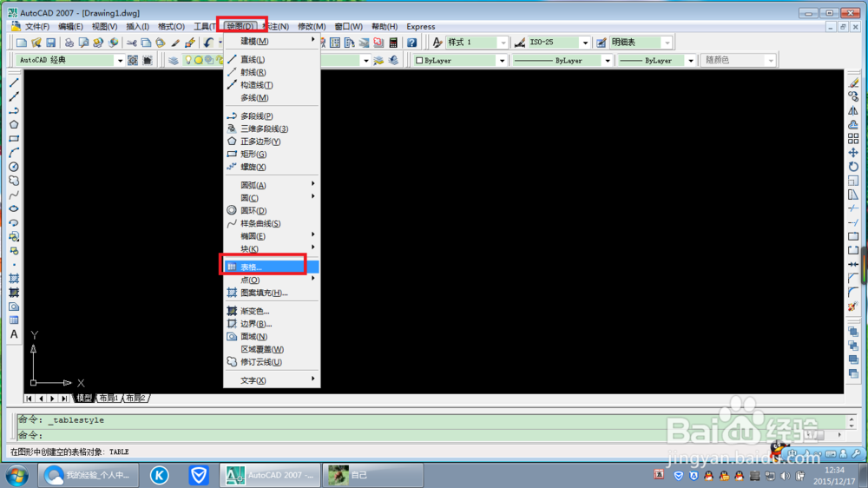Switch to 我的经验 browser taskbar item
The image size is (868, 488).
point(88,475)
